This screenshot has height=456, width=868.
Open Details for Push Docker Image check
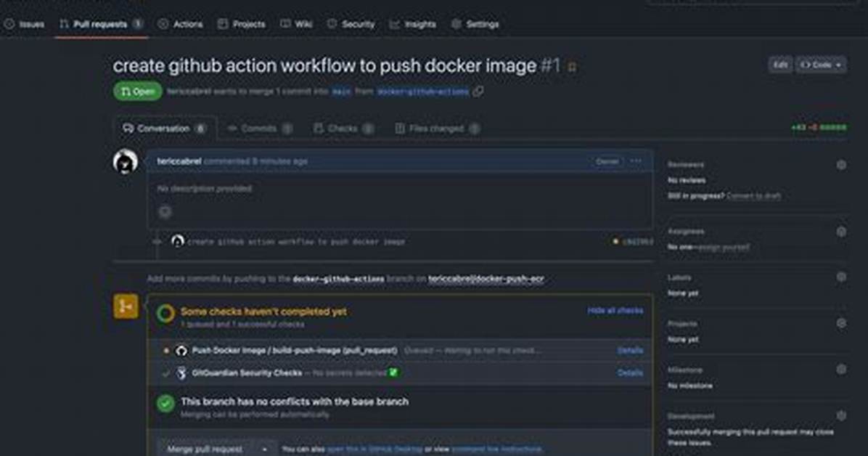pos(630,351)
